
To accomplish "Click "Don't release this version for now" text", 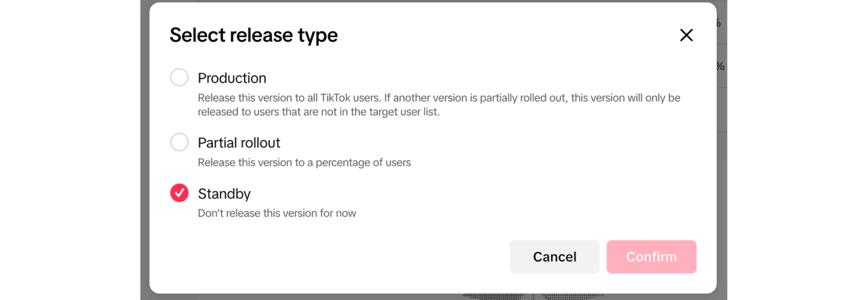I will (277, 213).
